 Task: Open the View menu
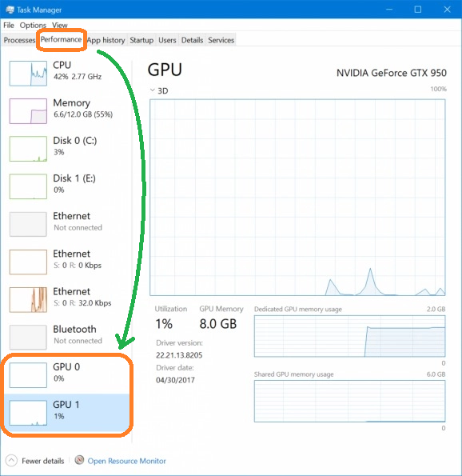[x=59, y=25]
